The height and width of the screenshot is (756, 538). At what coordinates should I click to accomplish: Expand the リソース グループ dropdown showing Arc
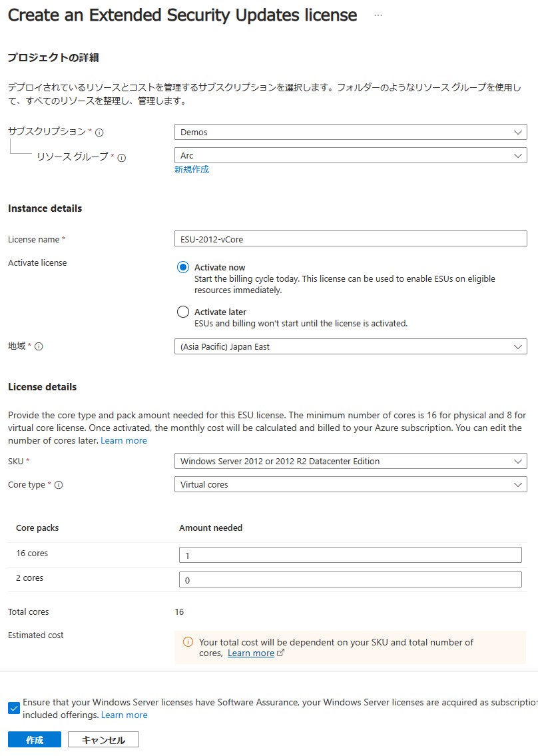coord(350,155)
